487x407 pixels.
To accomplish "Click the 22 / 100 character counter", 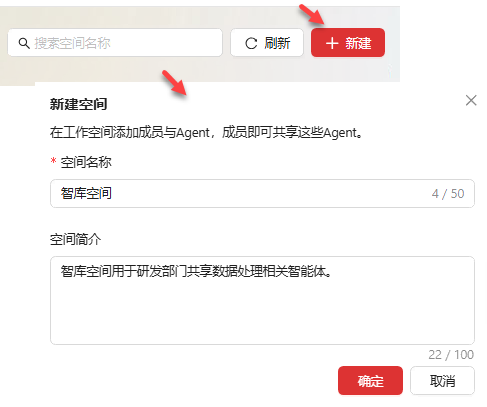I will coord(451,355).
